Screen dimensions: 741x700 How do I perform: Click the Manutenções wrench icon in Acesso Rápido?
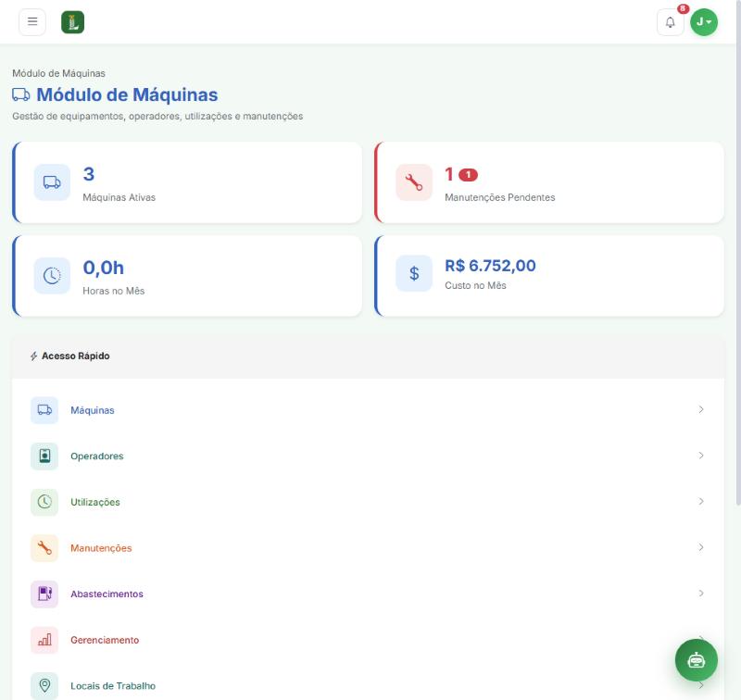click(x=44, y=548)
